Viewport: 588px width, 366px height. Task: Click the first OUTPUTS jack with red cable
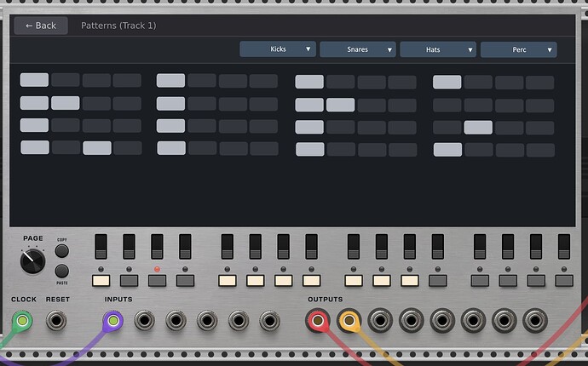pos(318,320)
